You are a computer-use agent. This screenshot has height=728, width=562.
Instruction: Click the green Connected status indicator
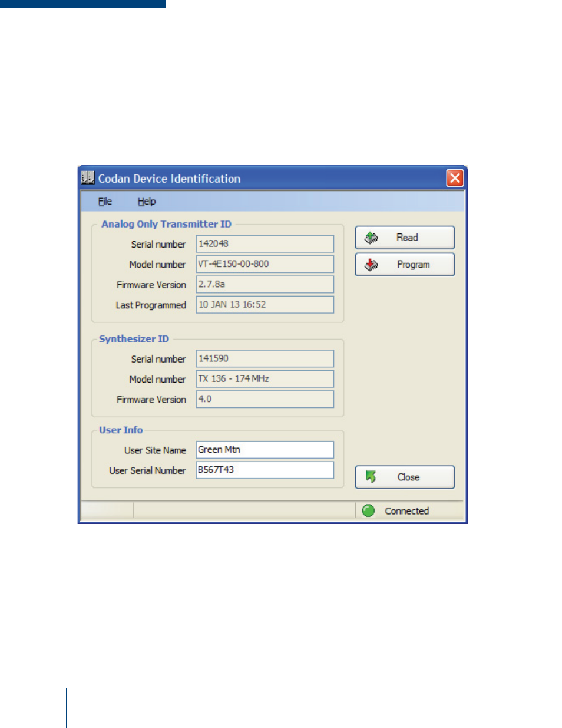pos(369,511)
